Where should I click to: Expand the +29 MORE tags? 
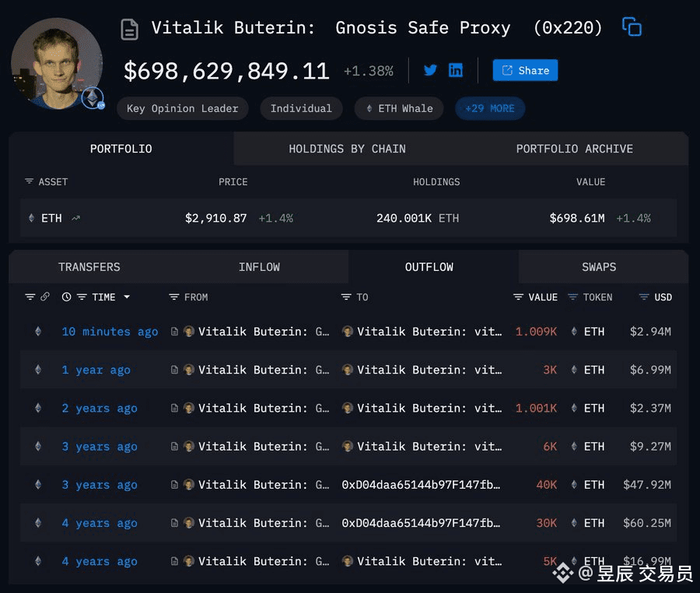click(x=490, y=108)
